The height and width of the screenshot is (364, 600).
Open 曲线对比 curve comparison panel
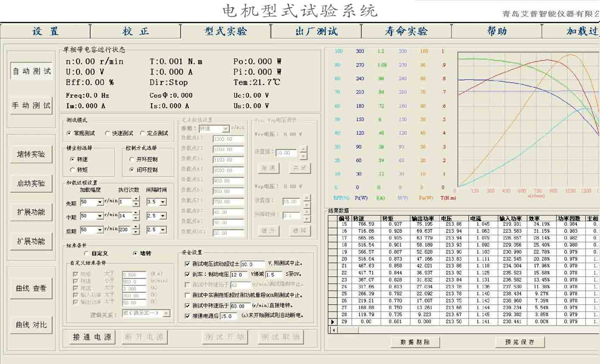tap(31, 325)
